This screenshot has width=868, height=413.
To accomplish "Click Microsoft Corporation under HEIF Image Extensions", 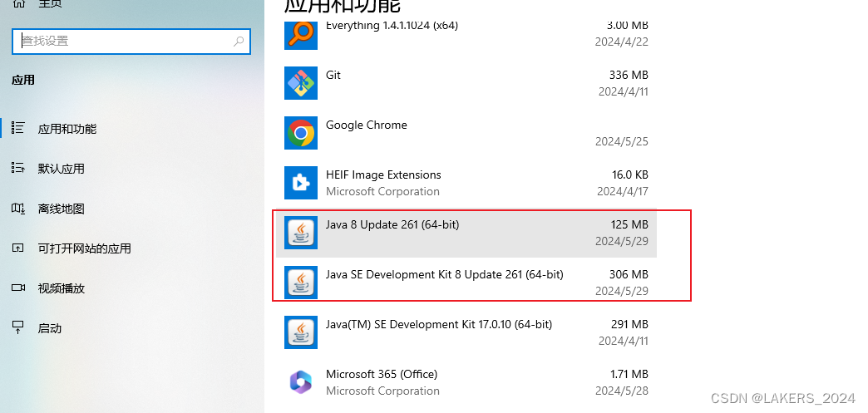I will coord(382,192).
